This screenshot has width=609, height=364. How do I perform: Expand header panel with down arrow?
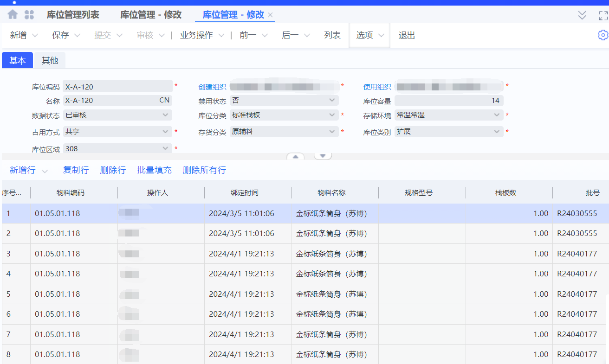[x=323, y=156]
